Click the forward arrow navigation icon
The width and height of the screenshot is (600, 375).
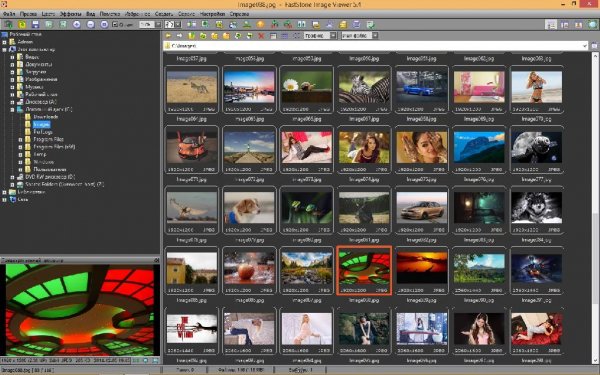(179, 36)
